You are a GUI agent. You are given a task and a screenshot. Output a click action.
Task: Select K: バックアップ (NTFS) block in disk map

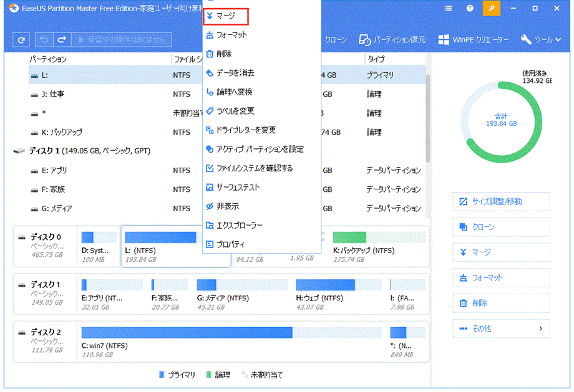tap(379, 247)
